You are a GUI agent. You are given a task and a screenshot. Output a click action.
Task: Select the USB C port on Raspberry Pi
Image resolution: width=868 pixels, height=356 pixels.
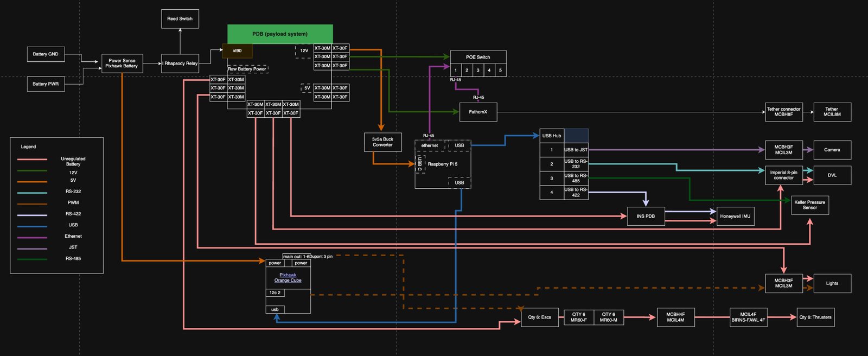(420, 164)
